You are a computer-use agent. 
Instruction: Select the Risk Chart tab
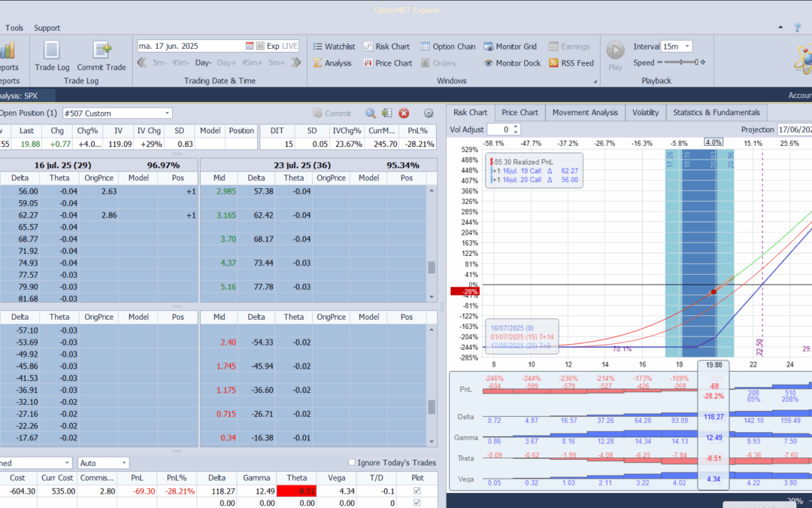pos(470,112)
